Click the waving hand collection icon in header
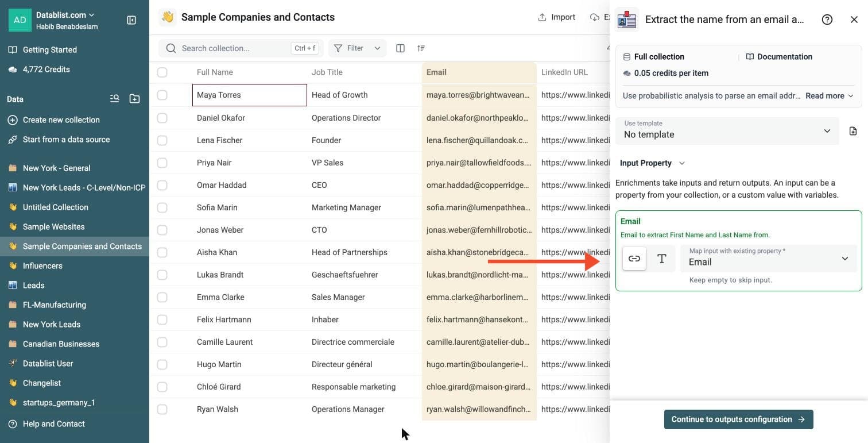Screen dimensions: 868x443 pyautogui.click(x=168, y=17)
